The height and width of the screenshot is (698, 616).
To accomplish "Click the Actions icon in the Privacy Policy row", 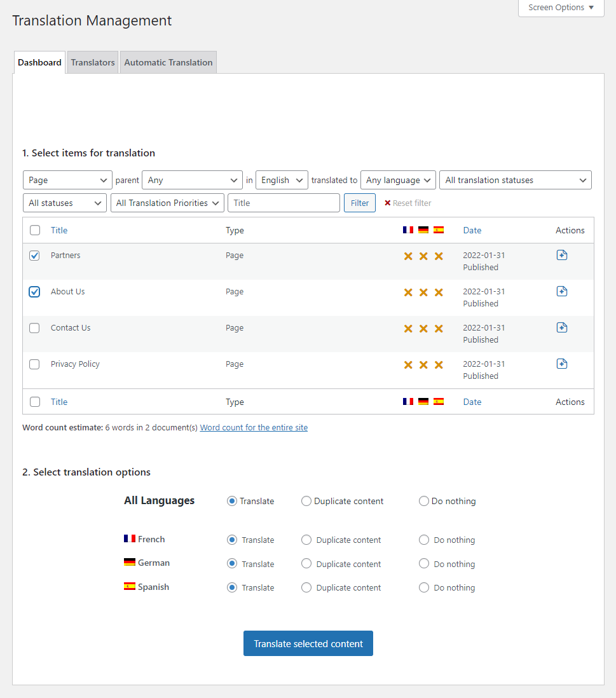I will point(561,363).
